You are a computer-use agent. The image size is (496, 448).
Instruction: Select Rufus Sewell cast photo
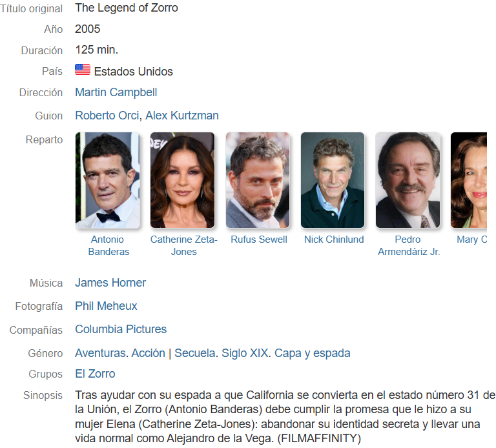pyautogui.click(x=258, y=180)
